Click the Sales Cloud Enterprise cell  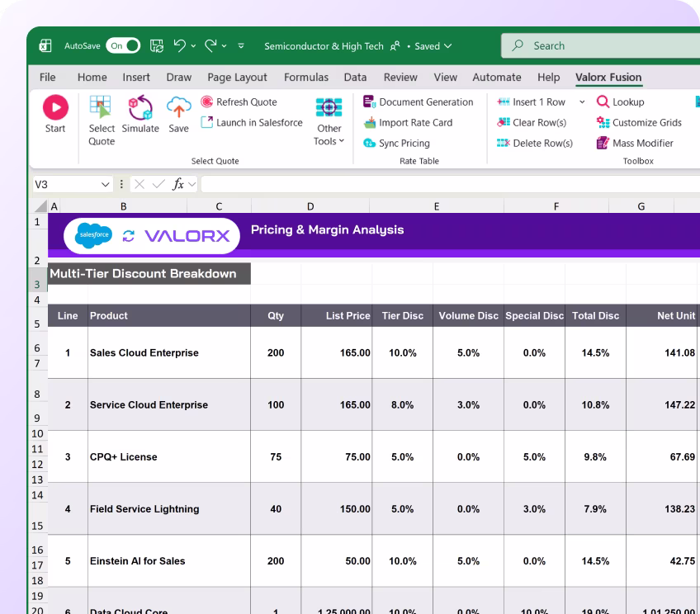coord(168,352)
